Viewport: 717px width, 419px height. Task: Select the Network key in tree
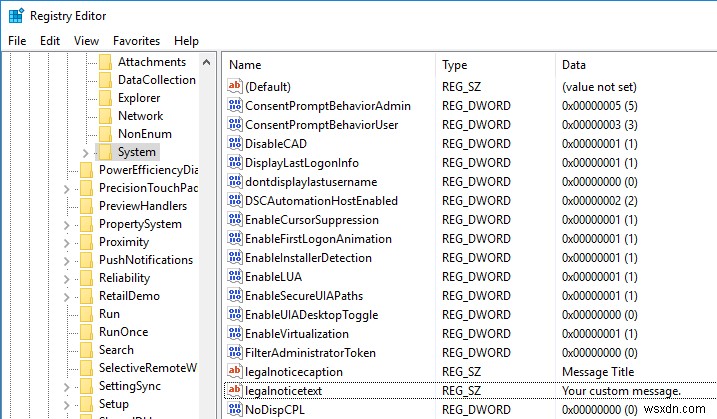tap(140, 116)
